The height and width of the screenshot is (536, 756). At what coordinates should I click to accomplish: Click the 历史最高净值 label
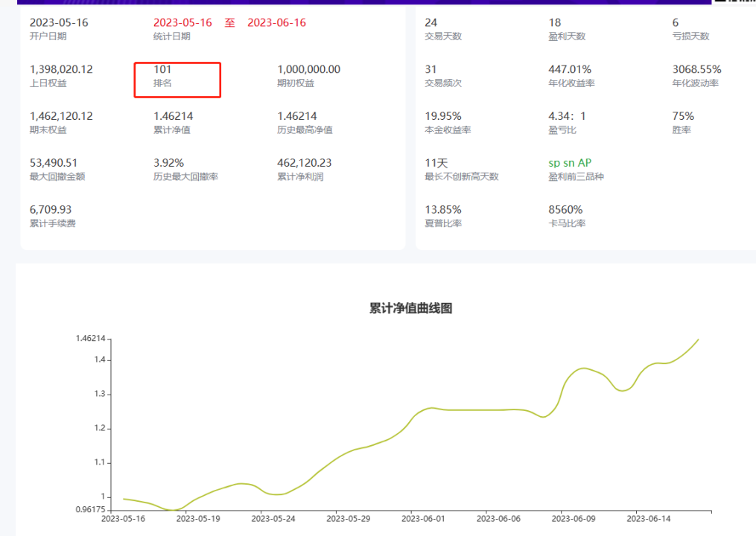pos(305,130)
